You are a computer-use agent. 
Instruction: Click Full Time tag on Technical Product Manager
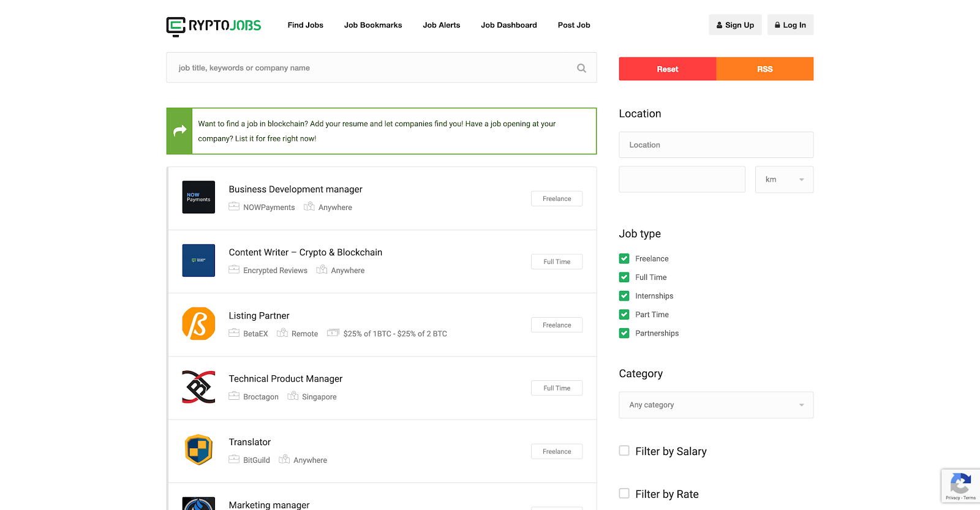[557, 388]
